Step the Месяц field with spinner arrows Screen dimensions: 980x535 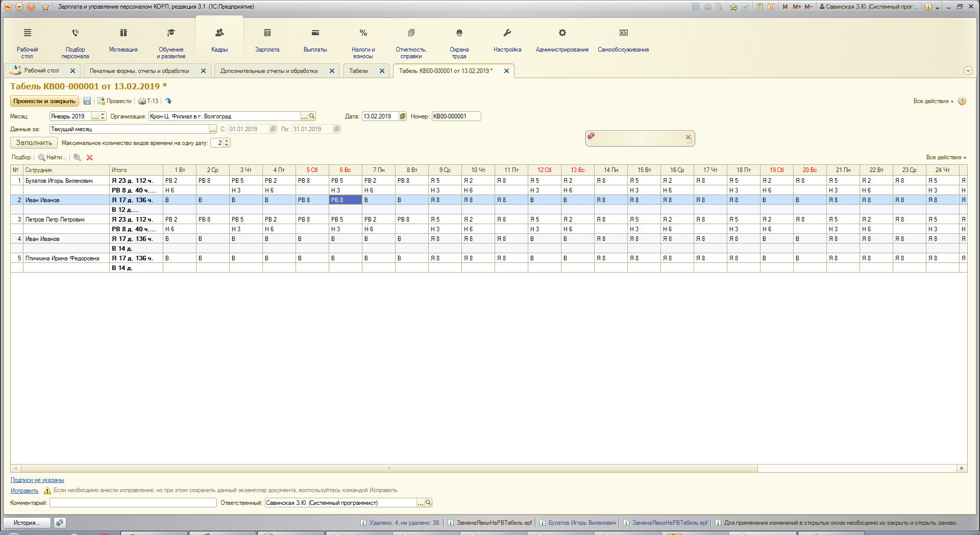pos(103,116)
